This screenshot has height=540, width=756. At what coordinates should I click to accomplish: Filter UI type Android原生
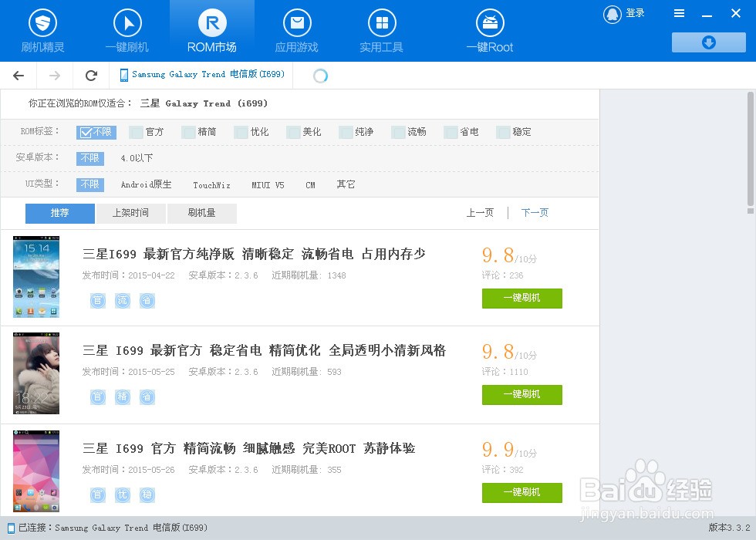pyautogui.click(x=146, y=184)
